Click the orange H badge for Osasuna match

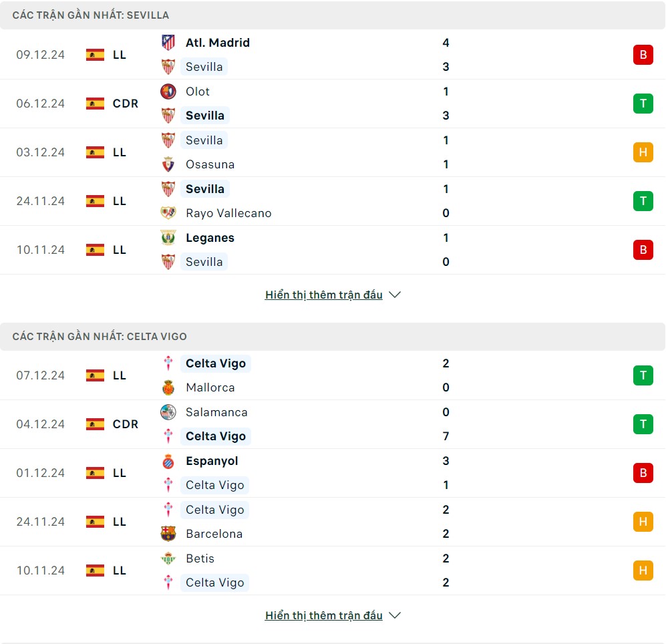pyautogui.click(x=643, y=152)
